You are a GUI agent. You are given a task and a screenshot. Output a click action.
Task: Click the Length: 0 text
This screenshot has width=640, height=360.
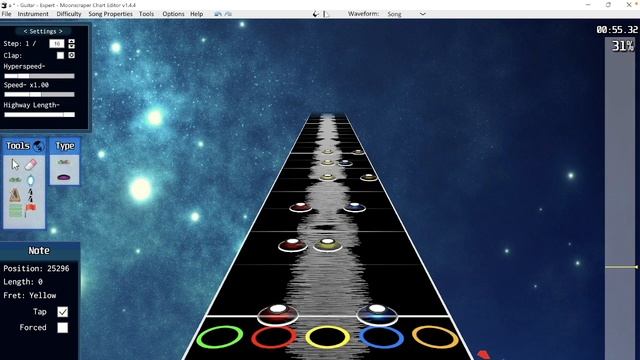point(23,282)
